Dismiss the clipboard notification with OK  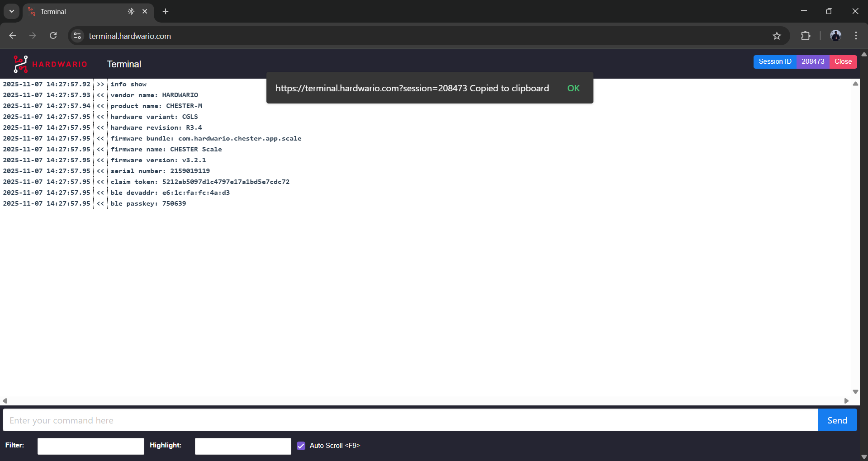573,89
